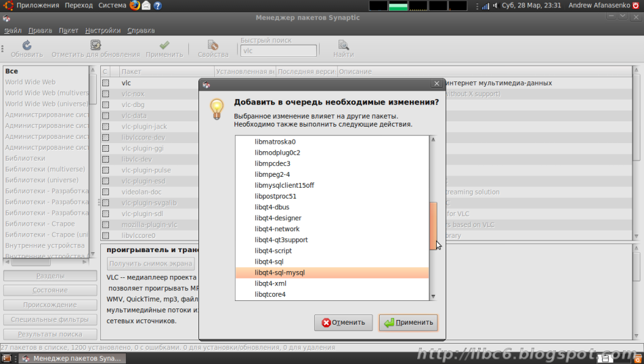Click the show desktop icon in bottom panel
Viewport: 644px width, 364px height.
(x=7, y=359)
